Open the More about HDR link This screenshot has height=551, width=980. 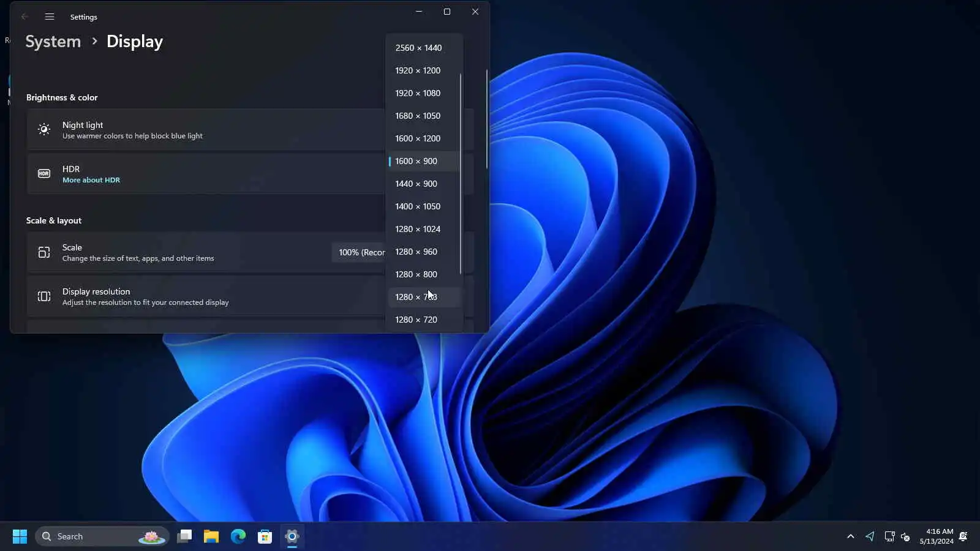91,180
